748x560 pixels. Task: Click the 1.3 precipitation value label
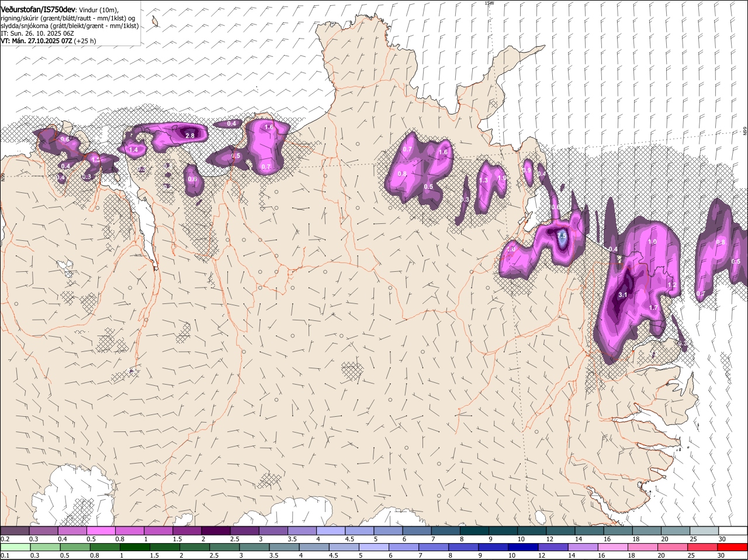tap(483, 181)
